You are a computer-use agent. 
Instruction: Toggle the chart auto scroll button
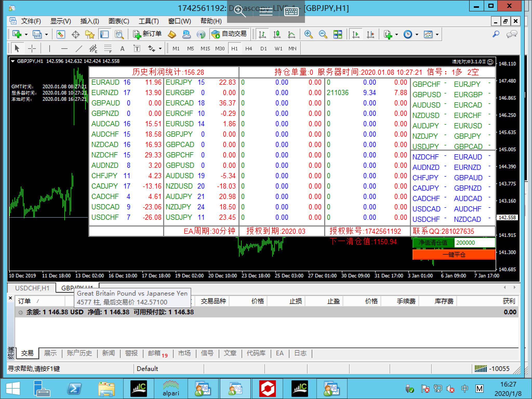tap(356, 34)
